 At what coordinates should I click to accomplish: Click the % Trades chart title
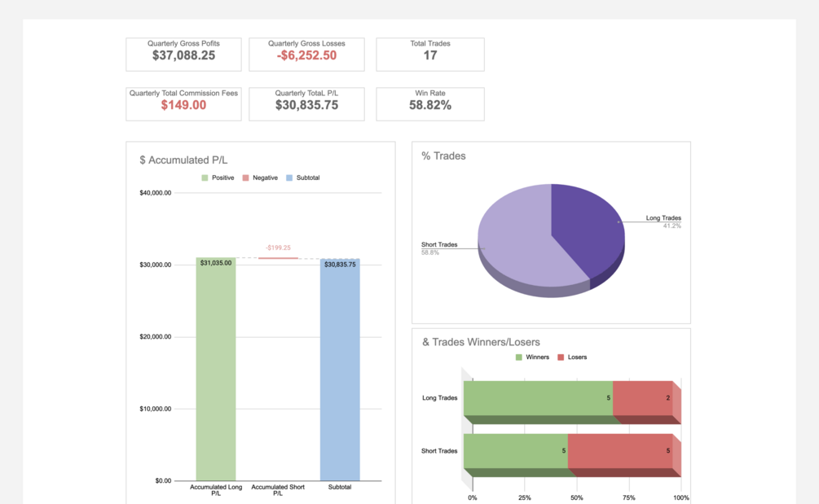pos(443,156)
